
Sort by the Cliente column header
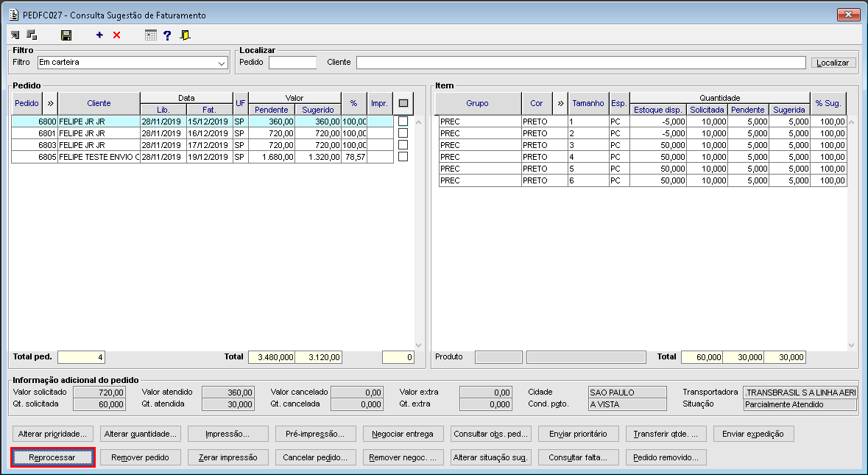[99, 103]
